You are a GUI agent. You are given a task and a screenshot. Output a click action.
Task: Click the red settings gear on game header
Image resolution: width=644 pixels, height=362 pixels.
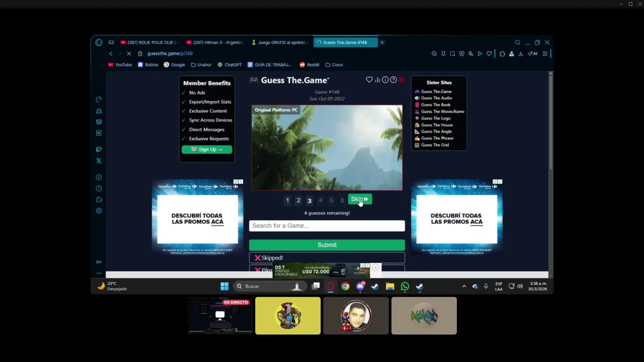(x=401, y=80)
